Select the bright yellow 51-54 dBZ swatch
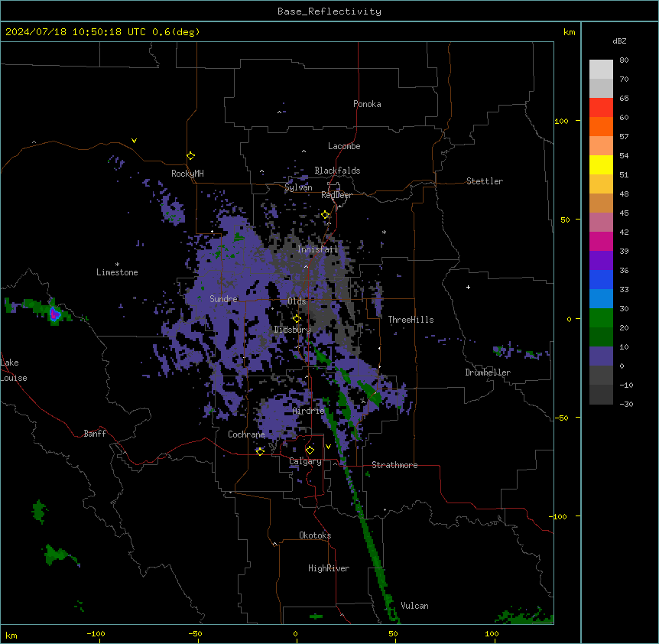 tap(601, 164)
